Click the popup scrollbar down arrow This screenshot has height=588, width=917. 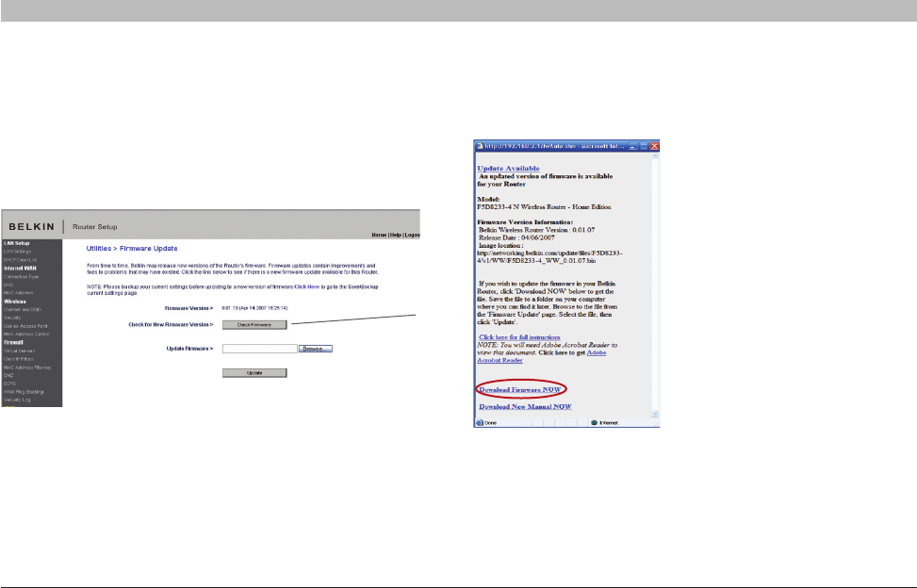[x=655, y=414]
